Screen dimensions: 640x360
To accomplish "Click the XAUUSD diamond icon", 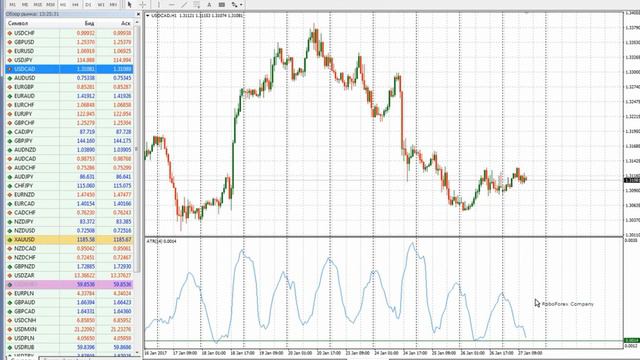I will tap(10, 240).
